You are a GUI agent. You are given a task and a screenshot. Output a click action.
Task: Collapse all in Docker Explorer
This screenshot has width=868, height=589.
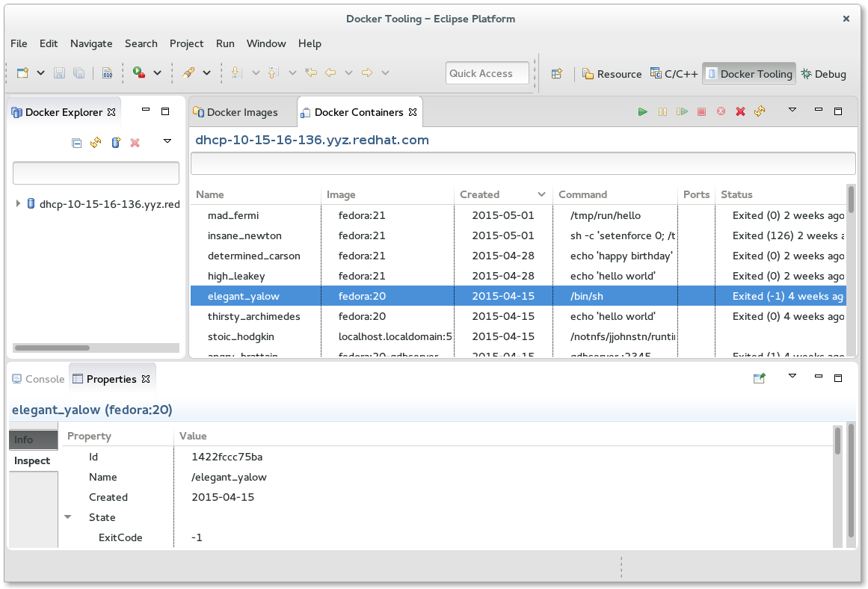[x=77, y=144]
